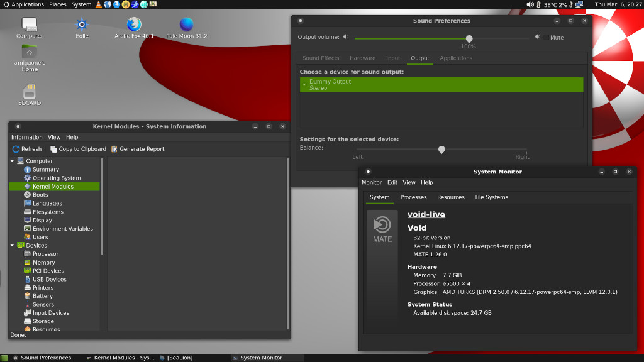Select USB Devices in the tree
This screenshot has height=362, width=644.
coord(49,279)
